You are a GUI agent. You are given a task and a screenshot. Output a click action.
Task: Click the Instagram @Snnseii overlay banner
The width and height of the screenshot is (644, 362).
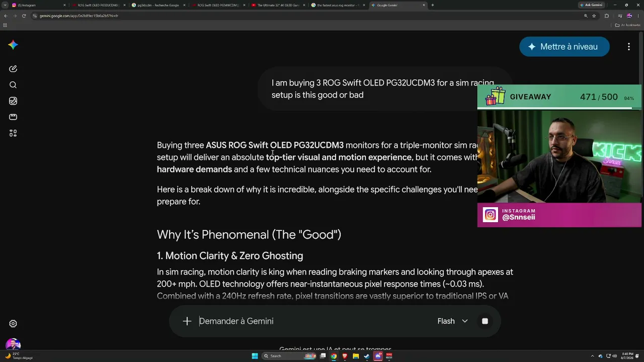[x=559, y=215]
